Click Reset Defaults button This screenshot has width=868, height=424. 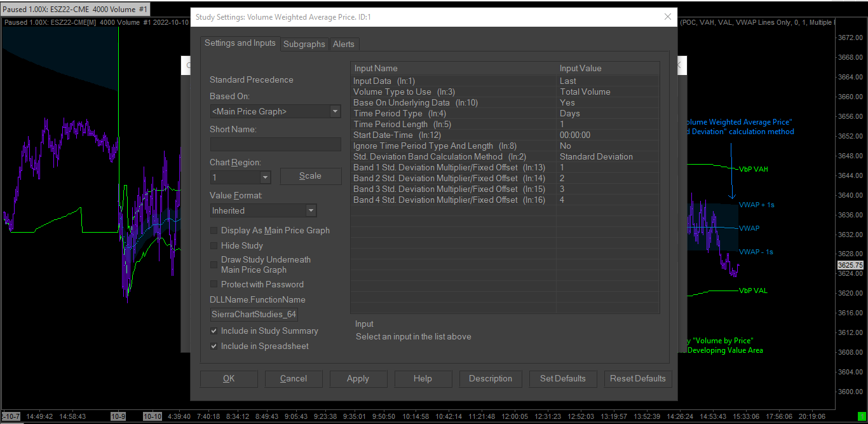pyautogui.click(x=638, y=379)
